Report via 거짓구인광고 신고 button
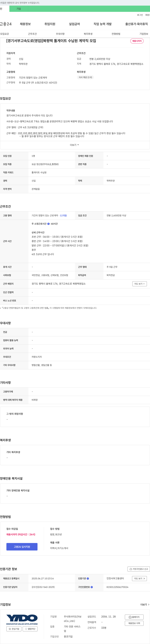The width and height of the screenshot is (150, 644). [x=139, y=569]
